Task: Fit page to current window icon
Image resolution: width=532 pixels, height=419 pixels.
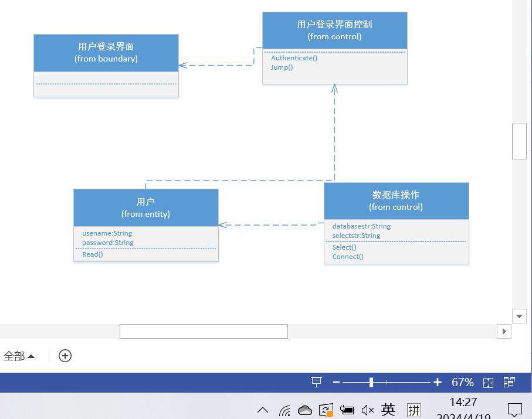Action: pos(488,383)
